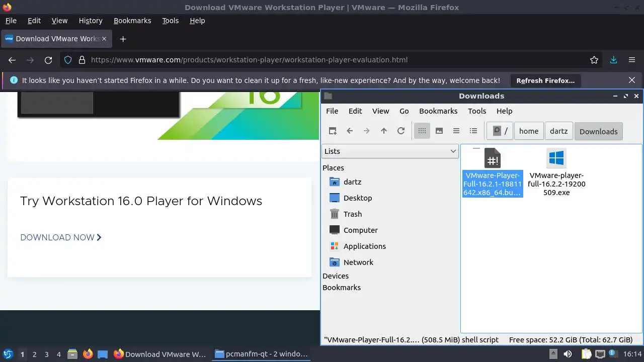The image size is (644, 362).
Task: Click the 'home' path button
Action: 529,131
